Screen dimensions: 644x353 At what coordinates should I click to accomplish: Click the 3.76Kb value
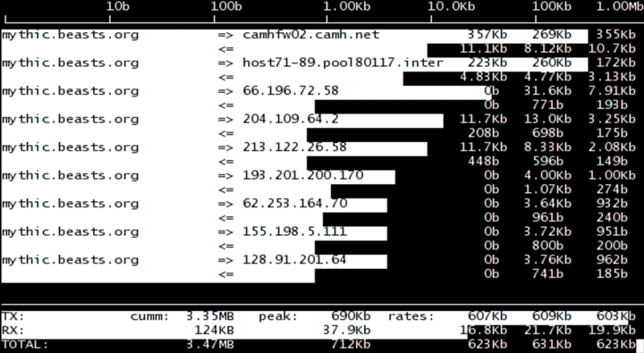point(547,259)
